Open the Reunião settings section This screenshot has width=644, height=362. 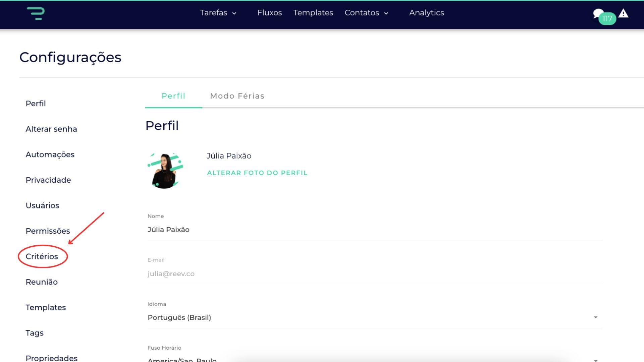(41, 282)
